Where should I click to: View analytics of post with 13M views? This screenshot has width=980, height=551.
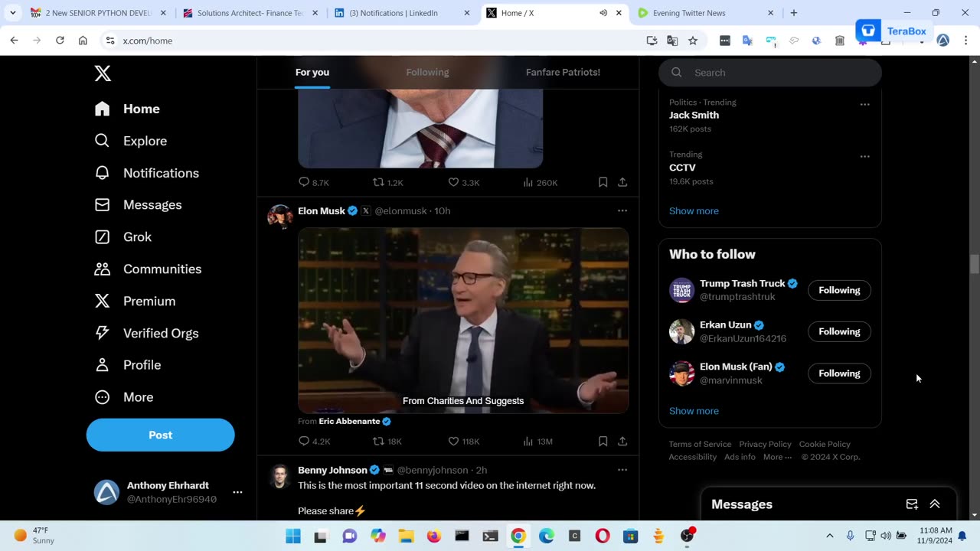[x=537, y=441]
